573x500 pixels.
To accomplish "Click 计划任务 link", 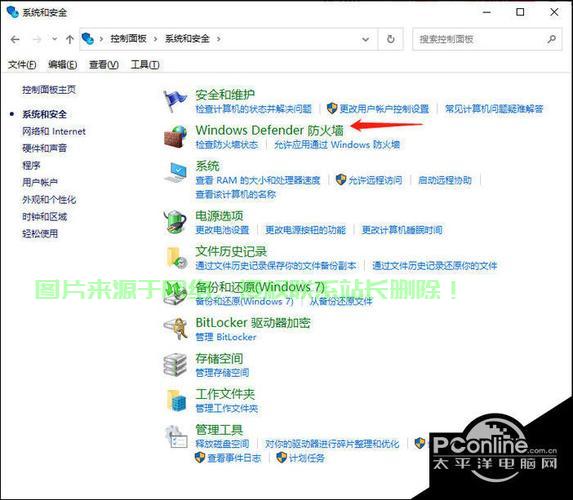I will [307, 458].
